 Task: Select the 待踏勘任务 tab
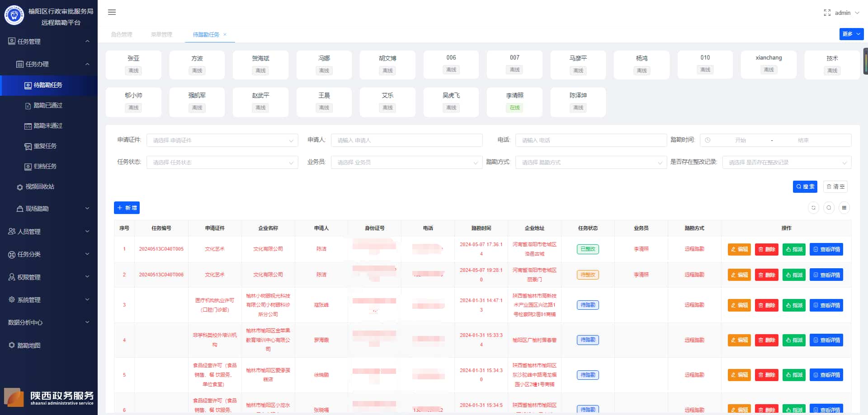coord(206,34)
